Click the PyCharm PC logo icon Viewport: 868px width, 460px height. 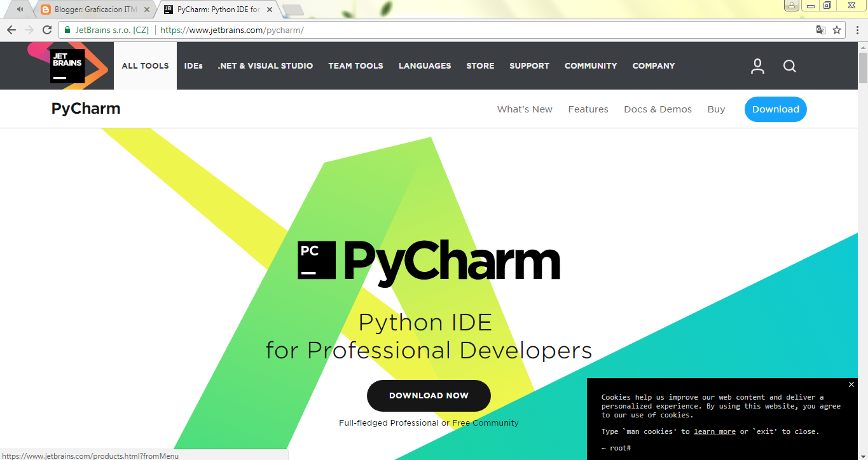pos(317,260)
